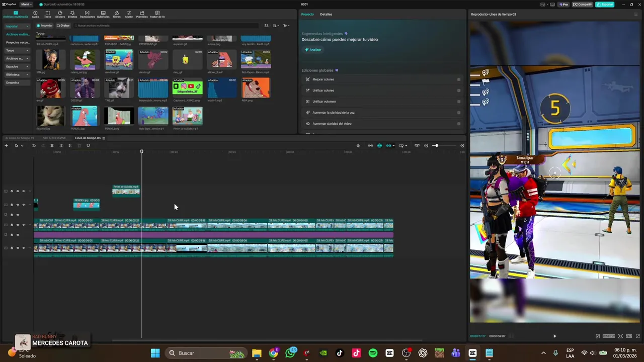This screenshot has width=644, height=362.
Task: Open the Stickers panel
Action: (60, 14)
